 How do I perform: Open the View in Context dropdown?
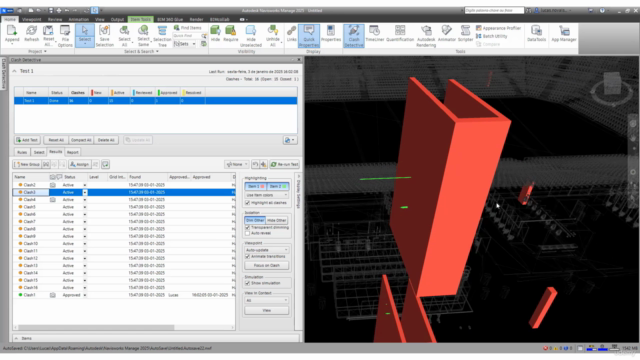[267, 300]
